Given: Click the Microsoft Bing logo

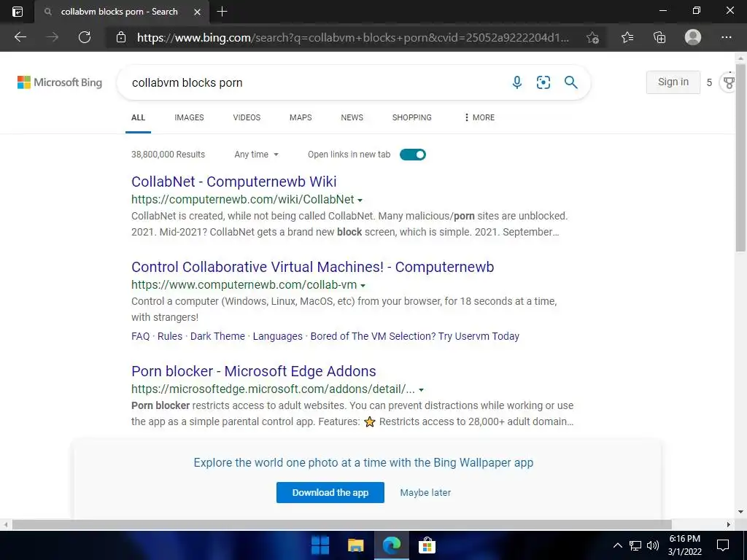Looking at the screenshot, I should 60,82.
